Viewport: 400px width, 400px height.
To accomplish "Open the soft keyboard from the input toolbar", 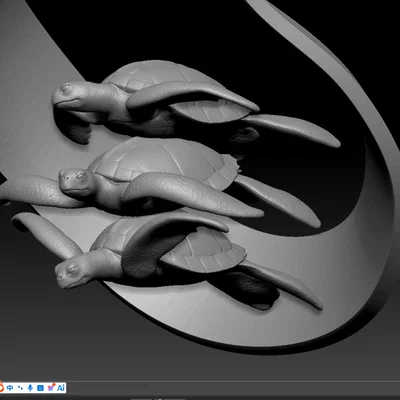I will click(40, 388).
